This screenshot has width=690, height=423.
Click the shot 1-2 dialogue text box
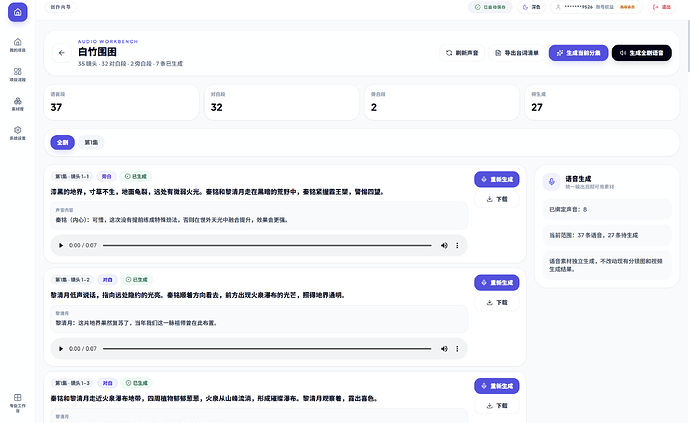259,319
